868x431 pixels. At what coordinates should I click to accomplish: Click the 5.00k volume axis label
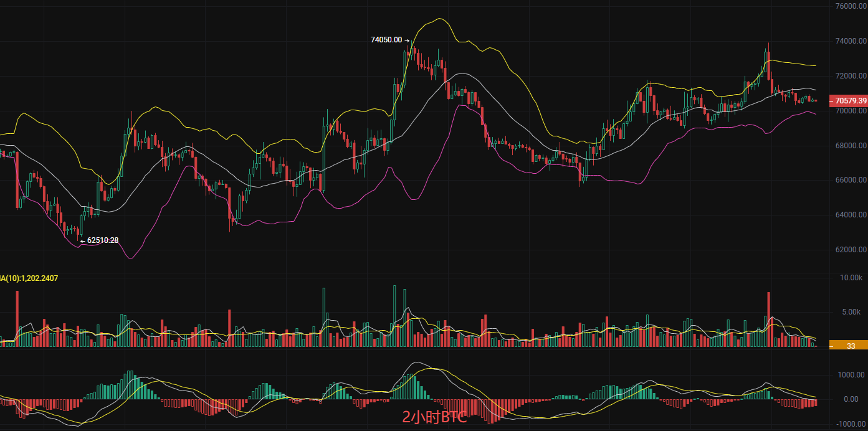tap(853, 312)
